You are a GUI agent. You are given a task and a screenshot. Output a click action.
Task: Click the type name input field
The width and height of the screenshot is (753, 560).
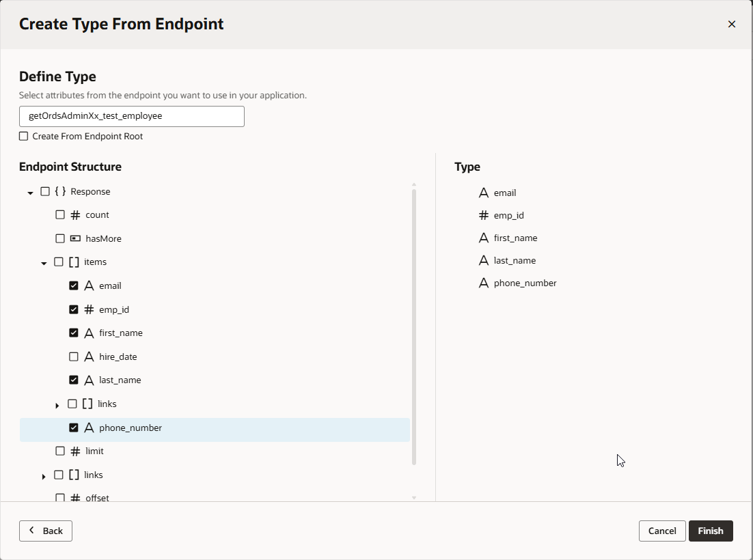tap(131, 116)
